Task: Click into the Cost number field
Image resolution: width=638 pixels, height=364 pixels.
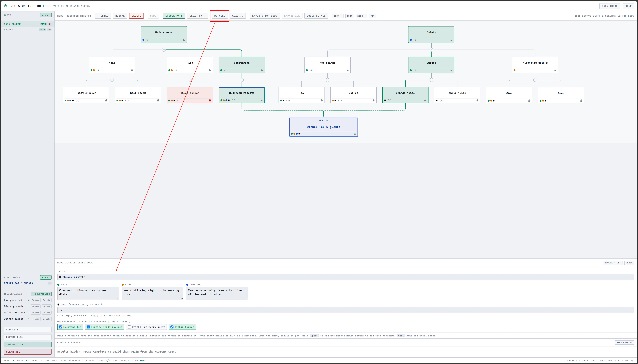Action: coord(346,310)
